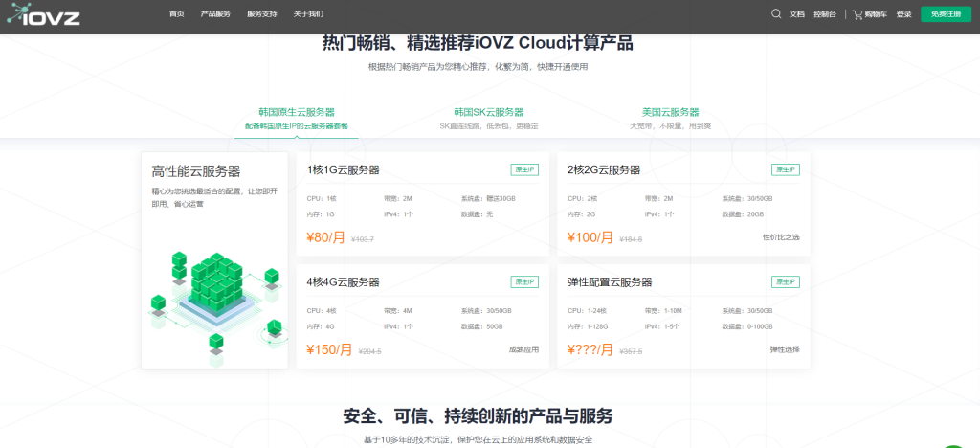Click the ¥???/月 price
This screenshot has height=448, width=980.
click(590, 350)
